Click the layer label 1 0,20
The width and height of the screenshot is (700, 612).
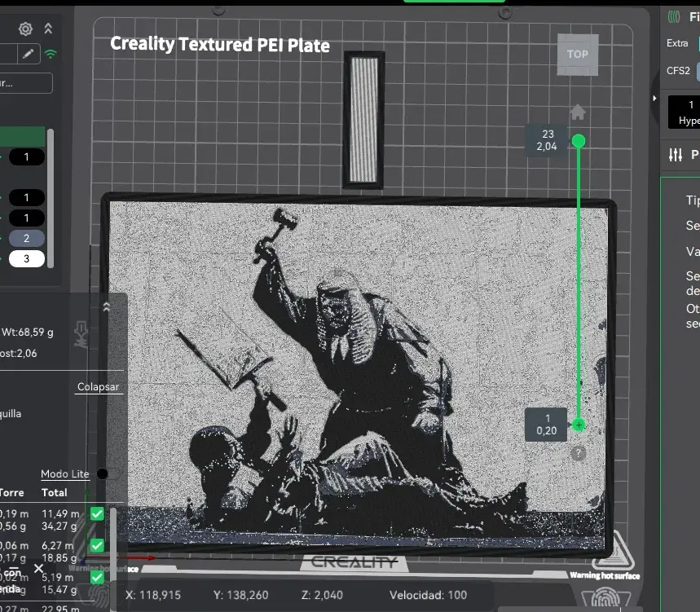[x=547, y=425]
